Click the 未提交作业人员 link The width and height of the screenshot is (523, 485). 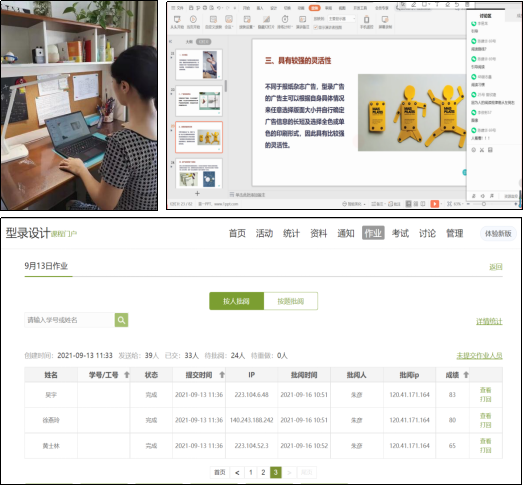(479, 356)
